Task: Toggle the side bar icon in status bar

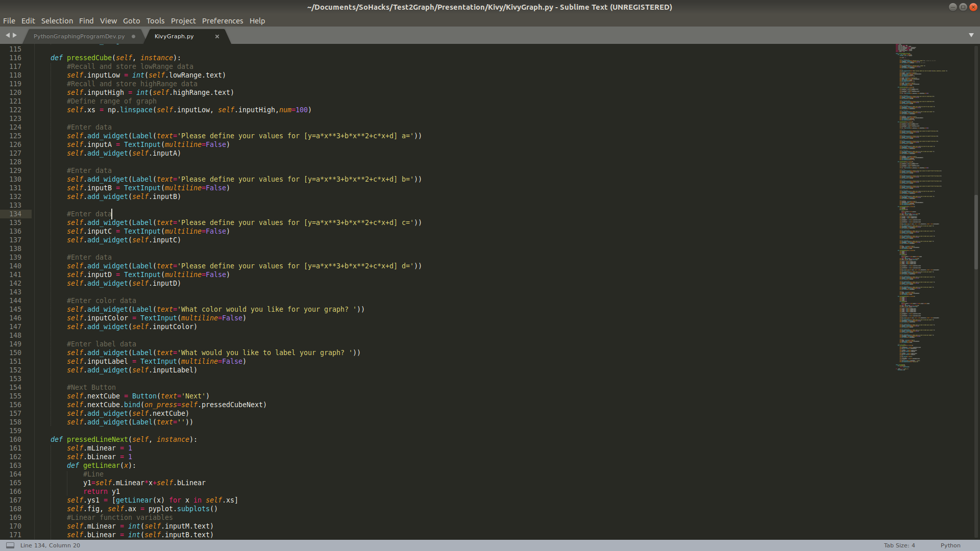Action: click(x=10, y=545)
